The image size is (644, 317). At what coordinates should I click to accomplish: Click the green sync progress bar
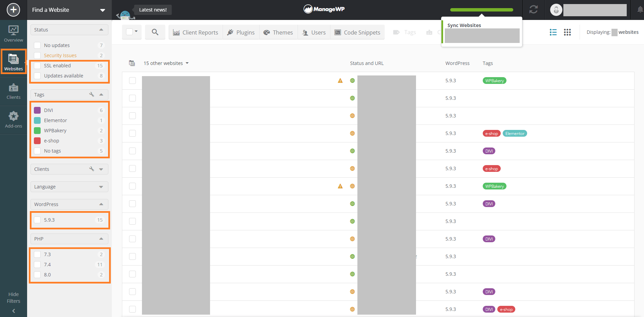pos(481,10)
